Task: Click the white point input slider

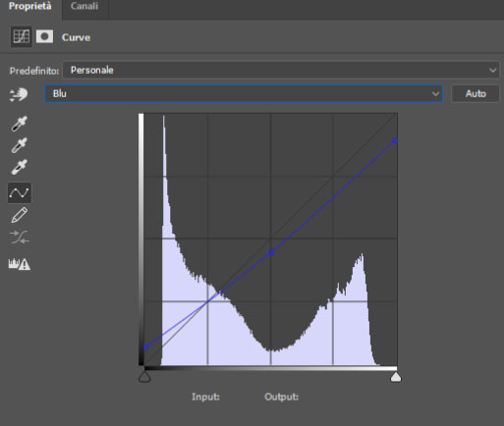Action: [396, 377]
